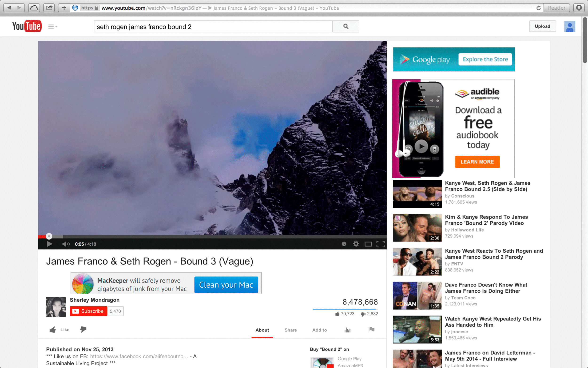
Task: Switch to the Share tab
Action: click(290, 330)
